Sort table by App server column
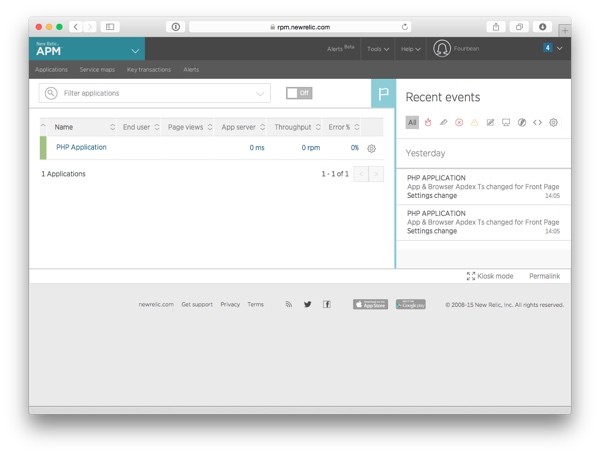600x456 pixels. click(x=243, y=127)
